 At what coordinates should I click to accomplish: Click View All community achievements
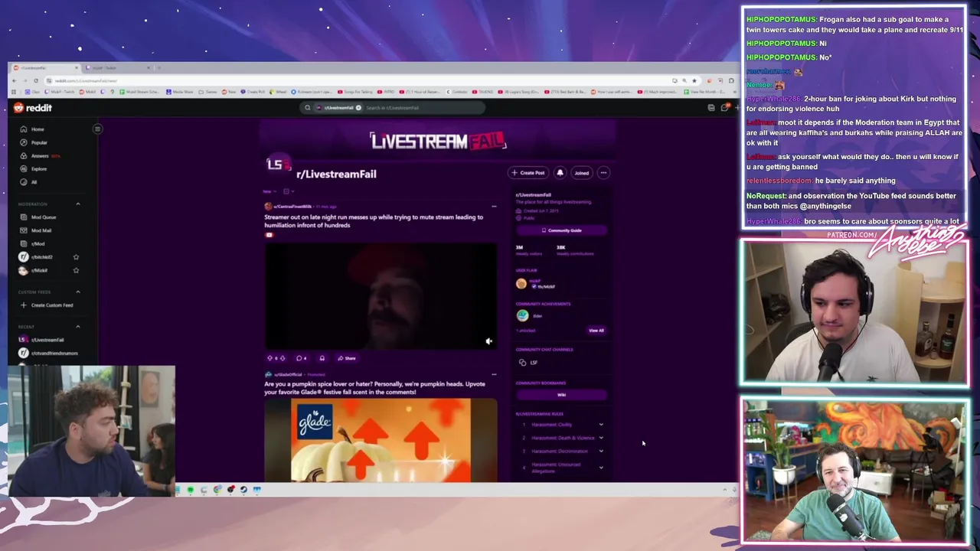click(x=596, y=331)
